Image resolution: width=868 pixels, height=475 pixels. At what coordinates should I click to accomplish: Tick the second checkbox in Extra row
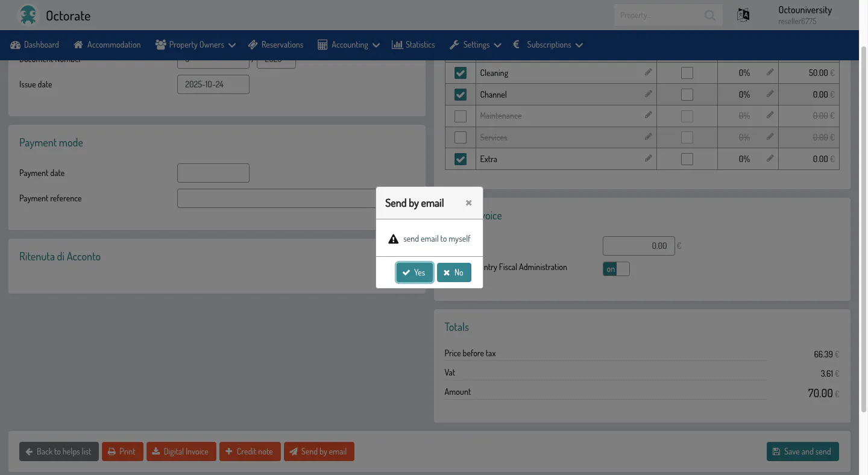click(x=687, y=159)
